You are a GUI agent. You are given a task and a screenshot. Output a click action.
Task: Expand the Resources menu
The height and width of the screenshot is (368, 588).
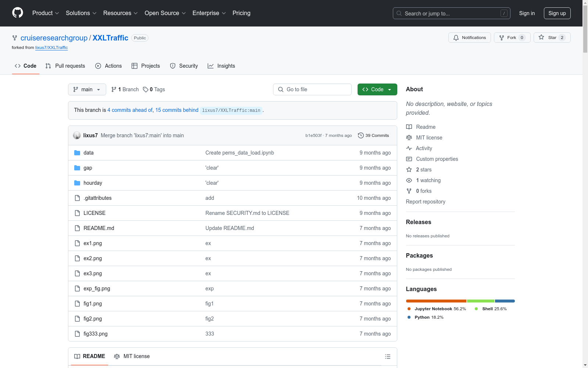coord(121,13)
